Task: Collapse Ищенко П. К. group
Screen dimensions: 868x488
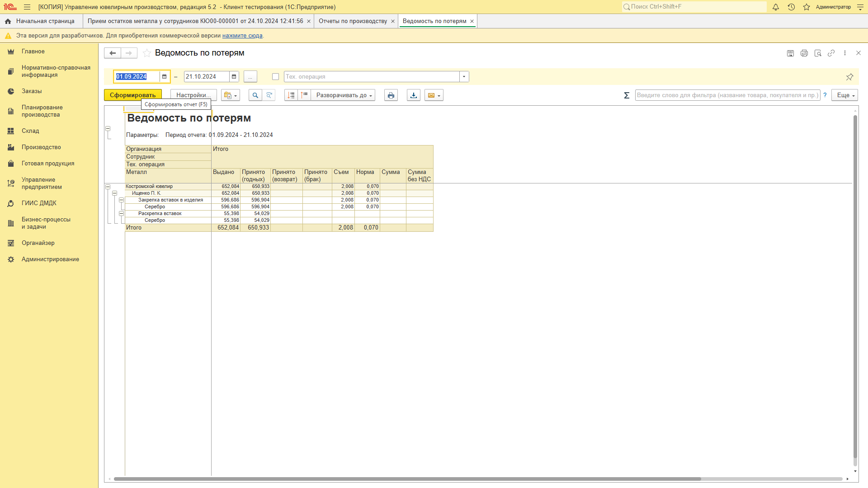Action: (115, 193)
